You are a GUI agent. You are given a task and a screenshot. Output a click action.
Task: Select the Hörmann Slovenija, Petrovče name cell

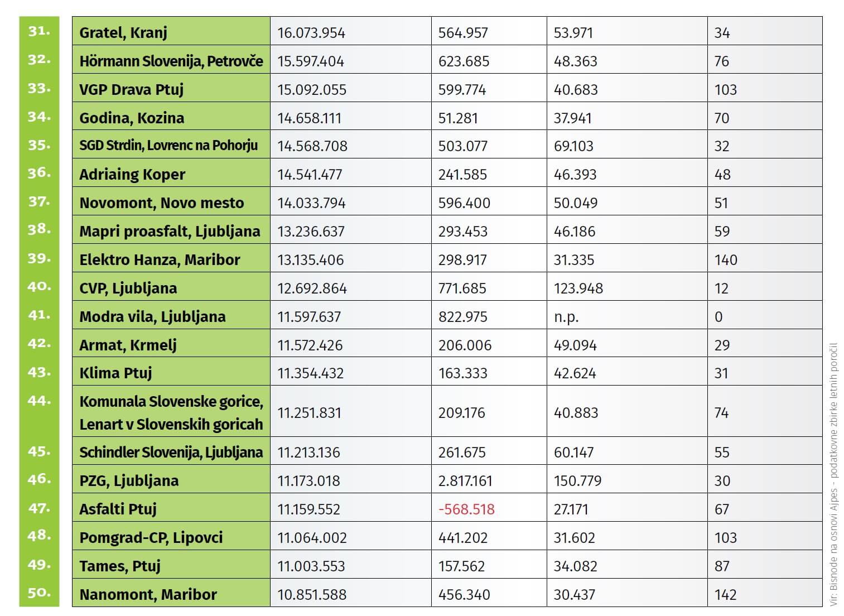171,61
